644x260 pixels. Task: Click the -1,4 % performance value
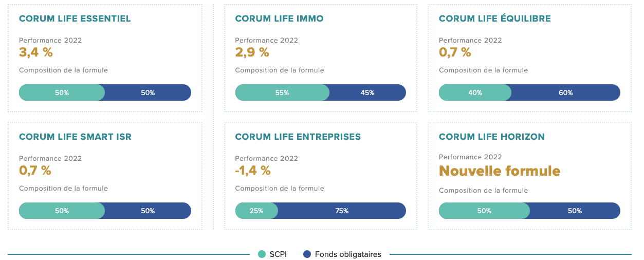point(252,170)
